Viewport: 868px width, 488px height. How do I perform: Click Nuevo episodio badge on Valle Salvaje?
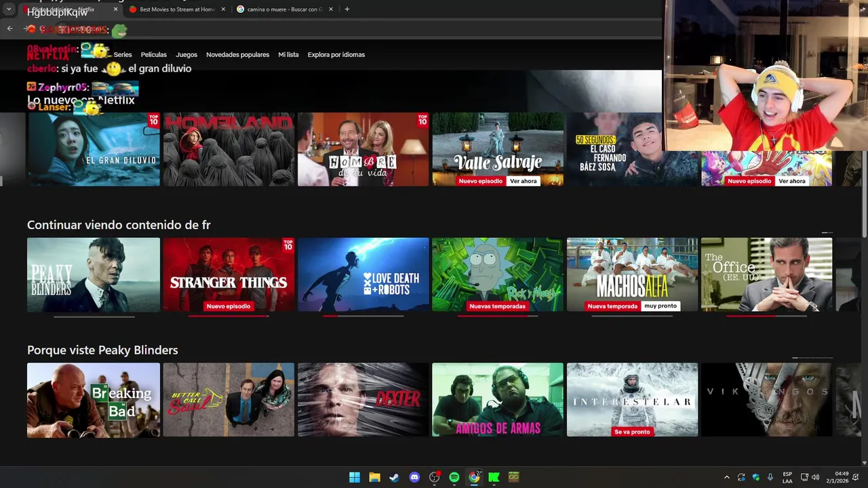click(x=481, y=181)
